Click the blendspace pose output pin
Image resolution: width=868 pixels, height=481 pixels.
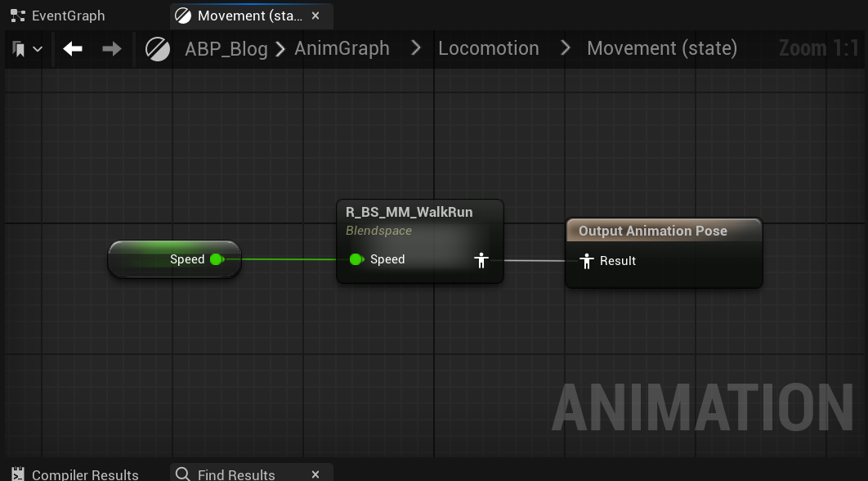481,260
